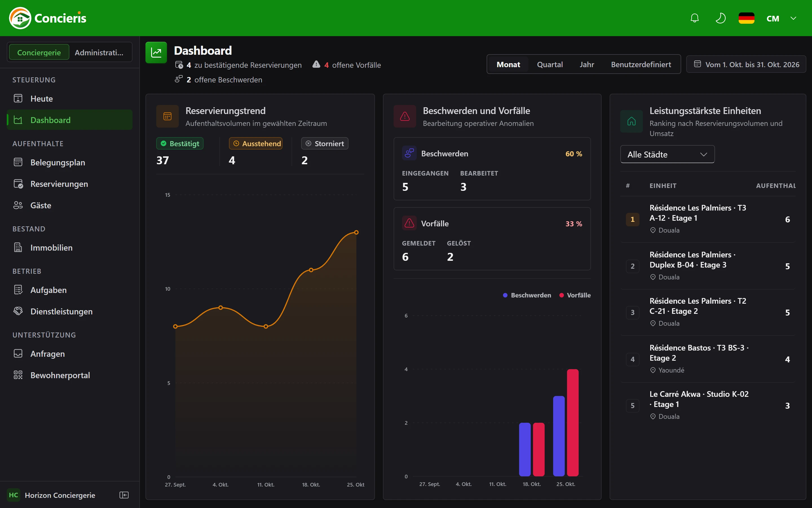Click the HC organization avatar
The image size is (812, 508).
[14, 495]
